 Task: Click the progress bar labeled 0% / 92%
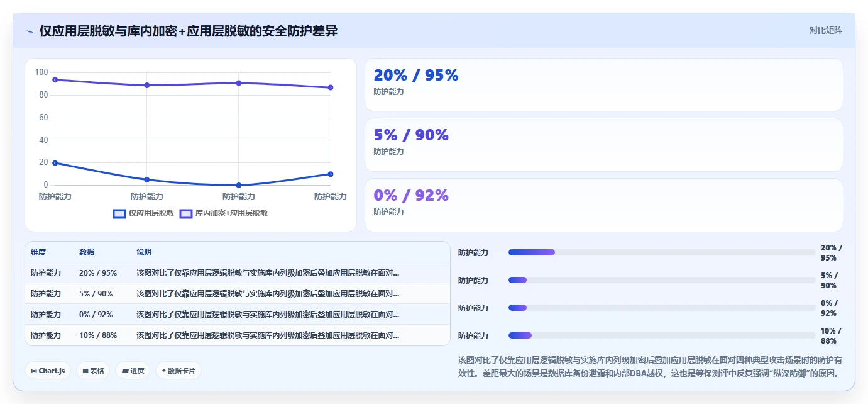click(662, 308)
